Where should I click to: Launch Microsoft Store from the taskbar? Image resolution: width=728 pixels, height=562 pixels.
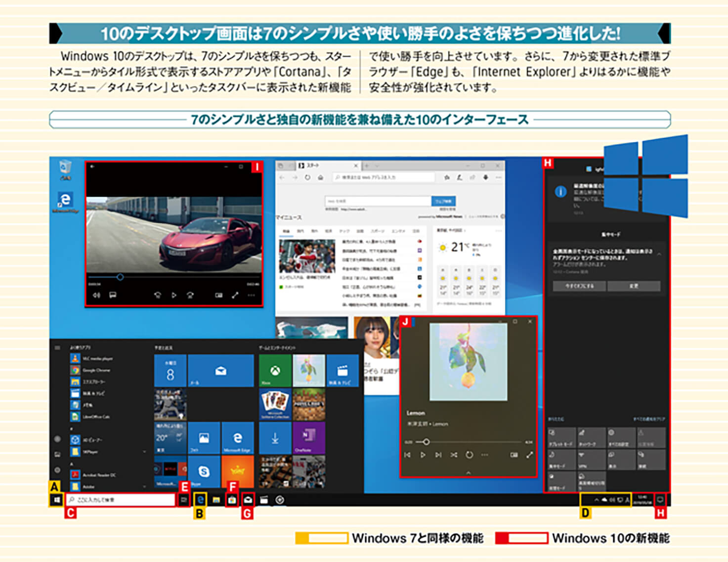(x=232, y=500)
